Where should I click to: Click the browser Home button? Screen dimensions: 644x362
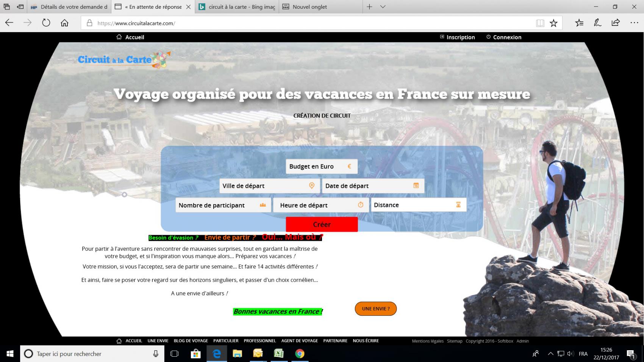click(64, 23)
